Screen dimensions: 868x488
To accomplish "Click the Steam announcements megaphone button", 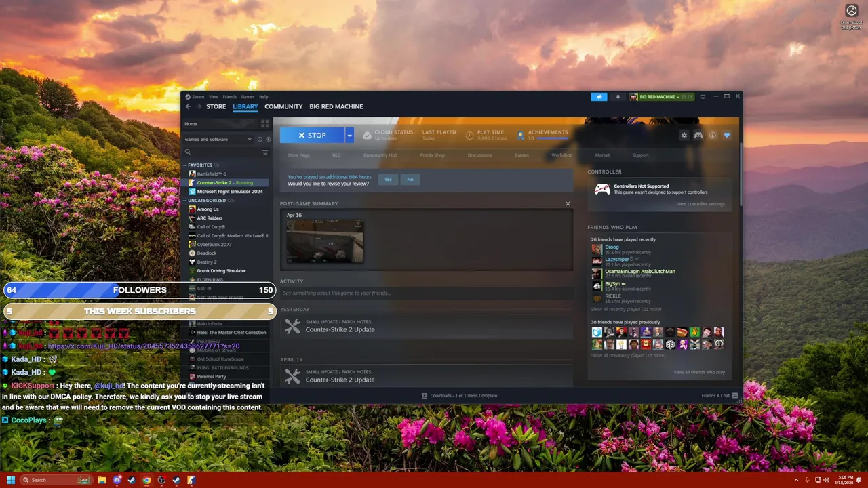I will tap(599, 97).
